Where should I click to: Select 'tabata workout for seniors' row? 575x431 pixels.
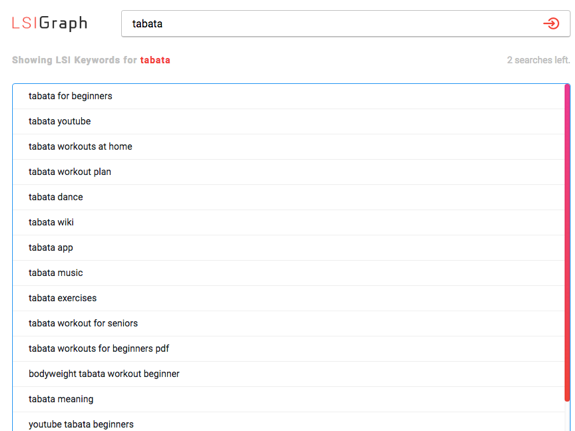point(289,323)
